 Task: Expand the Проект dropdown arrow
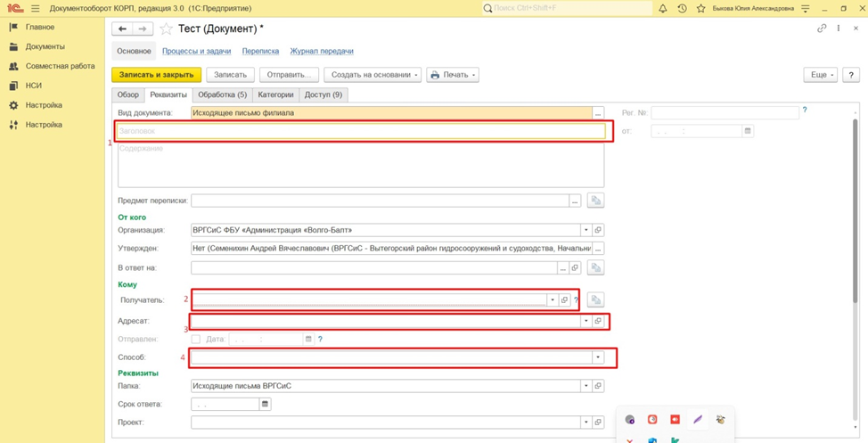point(586,422)
